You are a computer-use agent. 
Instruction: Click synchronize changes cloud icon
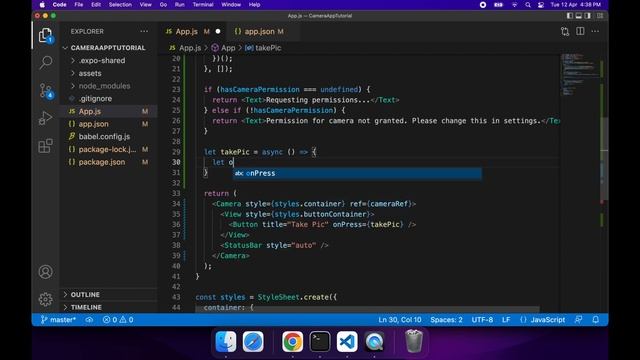tap(89, 320)
